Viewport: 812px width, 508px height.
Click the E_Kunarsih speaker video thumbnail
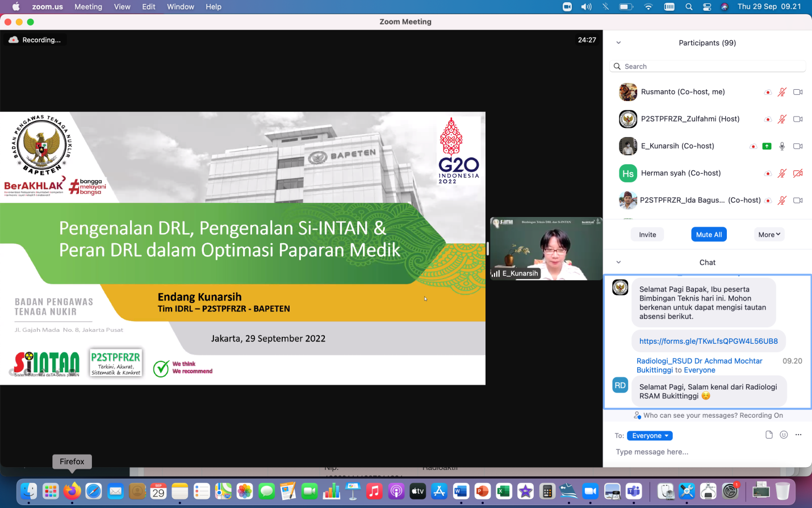click(x=546, y=248)
